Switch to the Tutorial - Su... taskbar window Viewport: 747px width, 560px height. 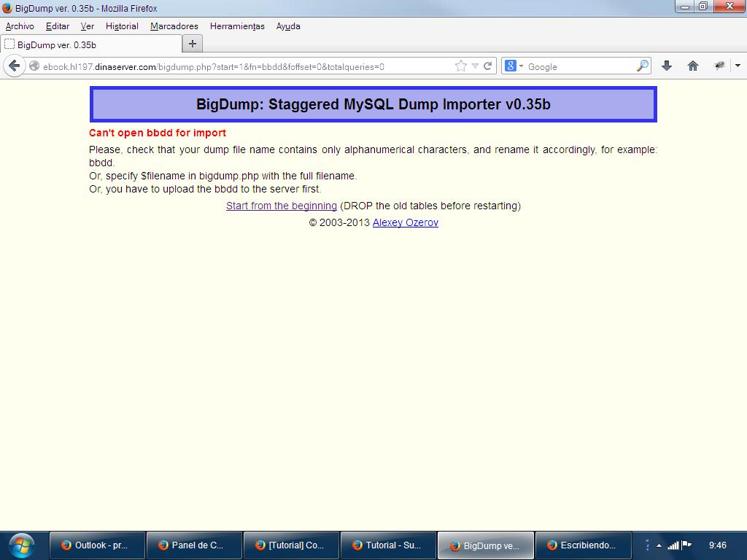point(389,545)
